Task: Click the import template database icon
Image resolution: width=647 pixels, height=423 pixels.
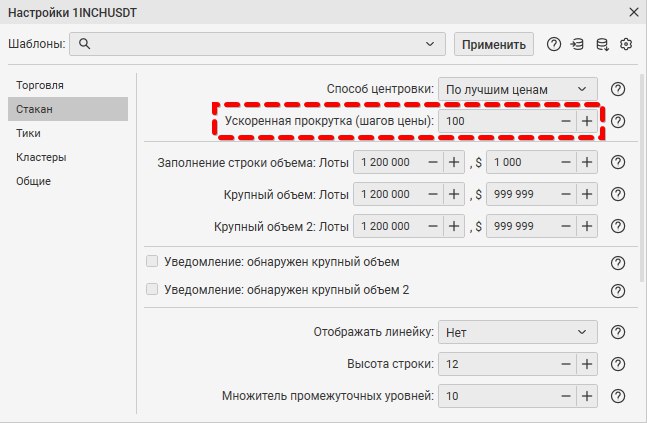Action: (578, 44)
